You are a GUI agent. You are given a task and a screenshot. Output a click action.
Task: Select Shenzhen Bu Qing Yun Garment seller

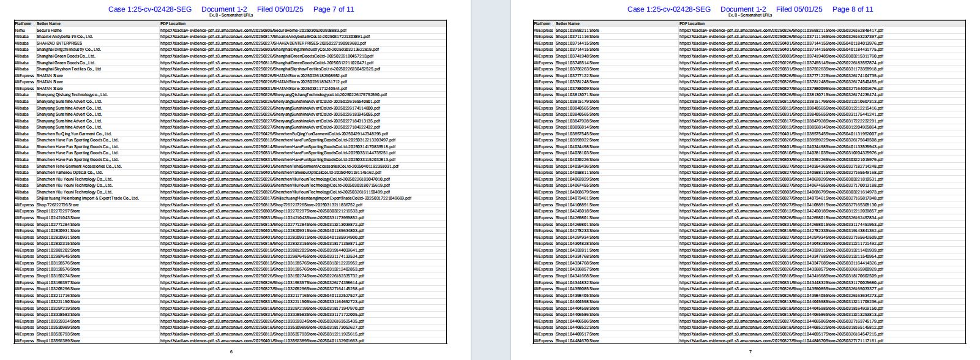tap(74, 133)
